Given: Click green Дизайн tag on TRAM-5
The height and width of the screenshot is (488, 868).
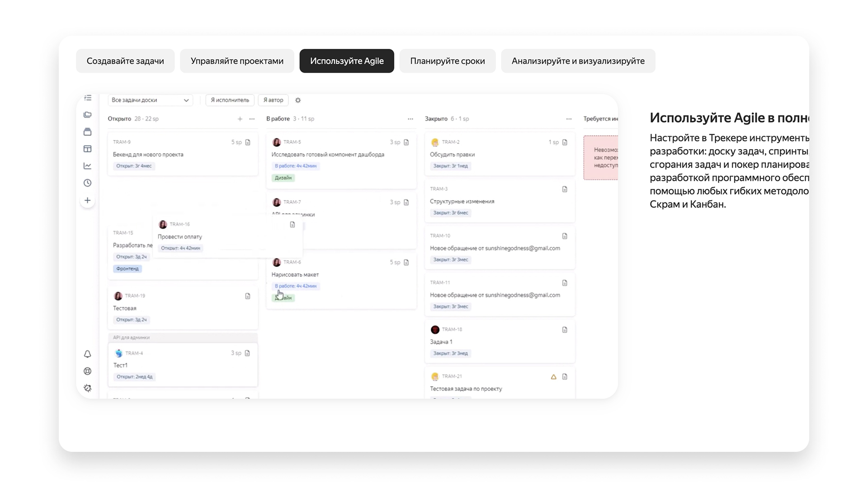Looking at the screenshot, I should point(283,178).
